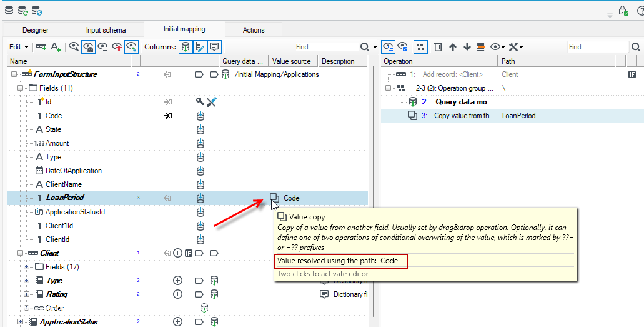The image size is (644, 327).
Task: Select the Initial mapping tab
Action: 184,29
